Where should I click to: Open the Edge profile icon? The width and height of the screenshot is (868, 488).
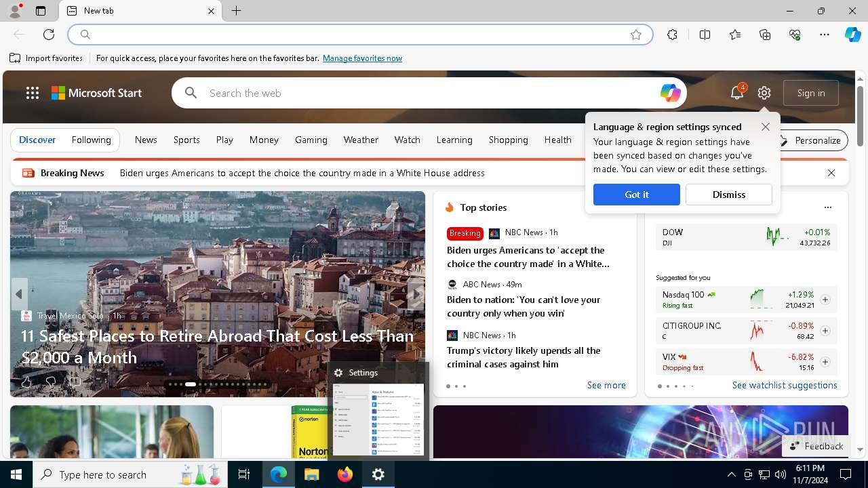tap(14, 11)
